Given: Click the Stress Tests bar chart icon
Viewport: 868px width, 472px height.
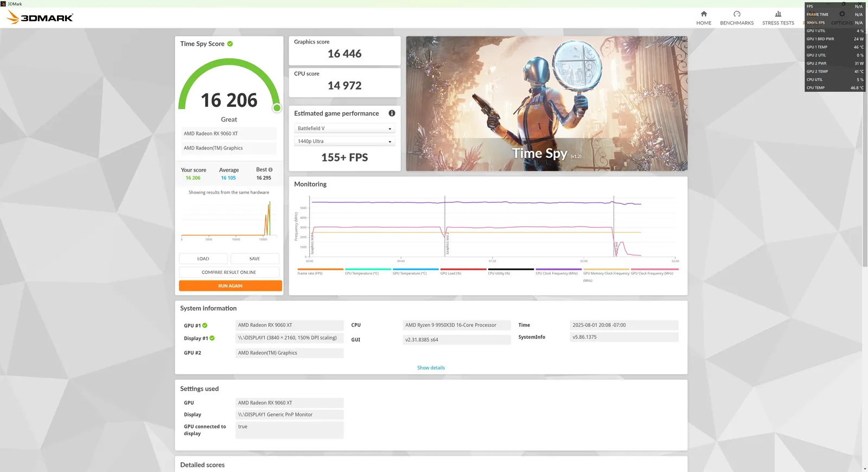Looking at the screenshot, I should pyautogui.click(x=778, y=14).
